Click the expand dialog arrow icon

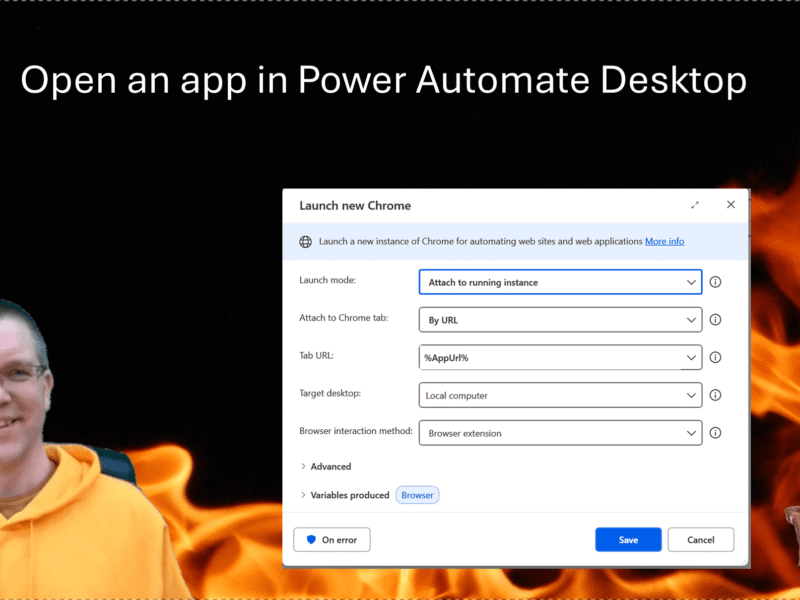pos(695,205)
